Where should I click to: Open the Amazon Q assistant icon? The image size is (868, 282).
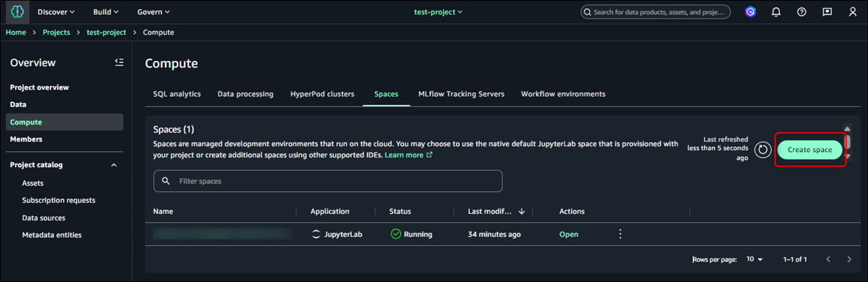coord(751,12)
